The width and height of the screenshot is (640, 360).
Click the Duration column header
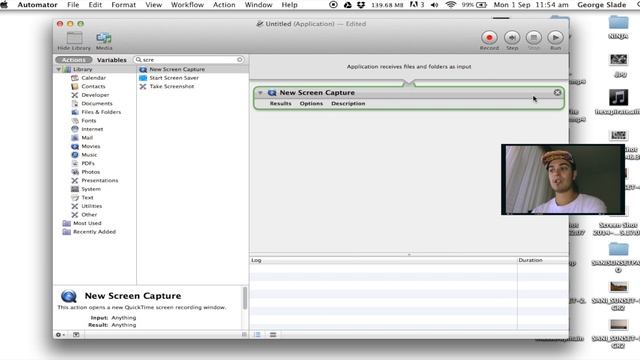click(543, 260)
